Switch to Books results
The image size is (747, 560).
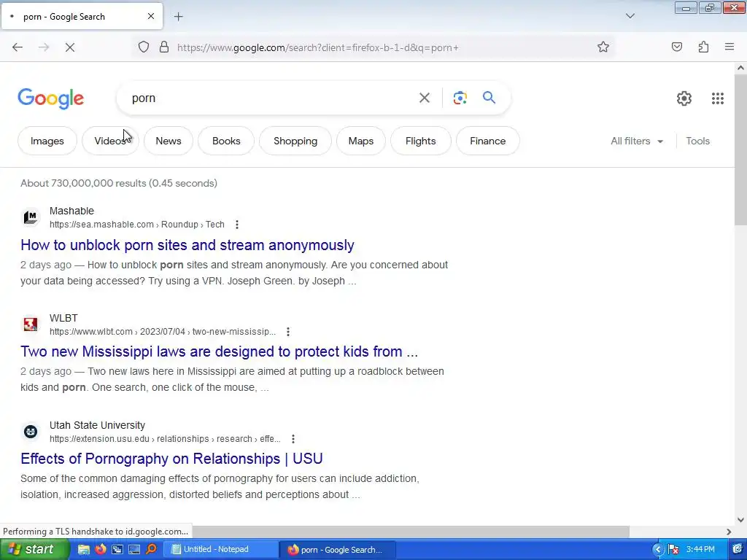(226, 141)
